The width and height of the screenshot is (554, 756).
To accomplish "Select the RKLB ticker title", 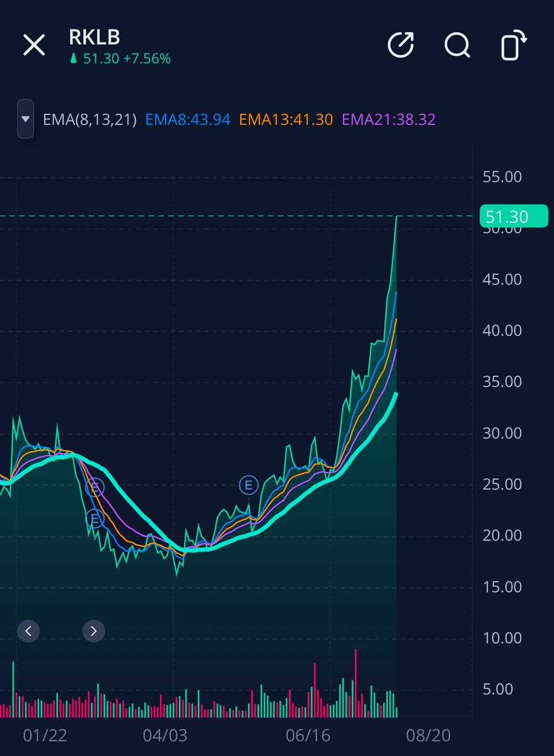I will (94, 37).
